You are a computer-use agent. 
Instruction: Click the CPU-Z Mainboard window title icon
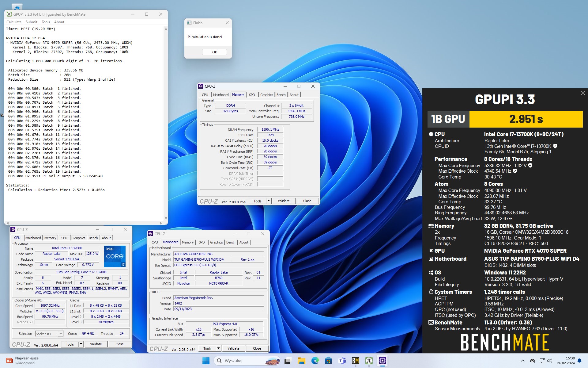(150, 234)
